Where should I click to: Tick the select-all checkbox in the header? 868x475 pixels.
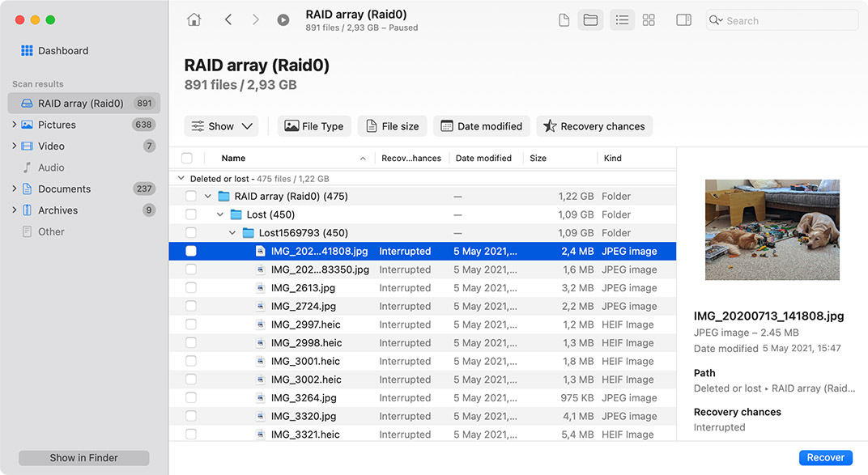click(x=185, y=157)
